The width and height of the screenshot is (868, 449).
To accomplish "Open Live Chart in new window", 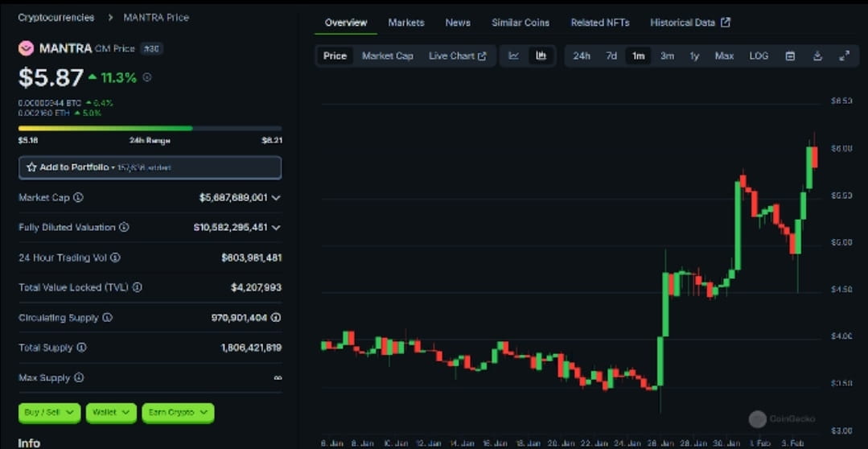I will pos(457,56).
